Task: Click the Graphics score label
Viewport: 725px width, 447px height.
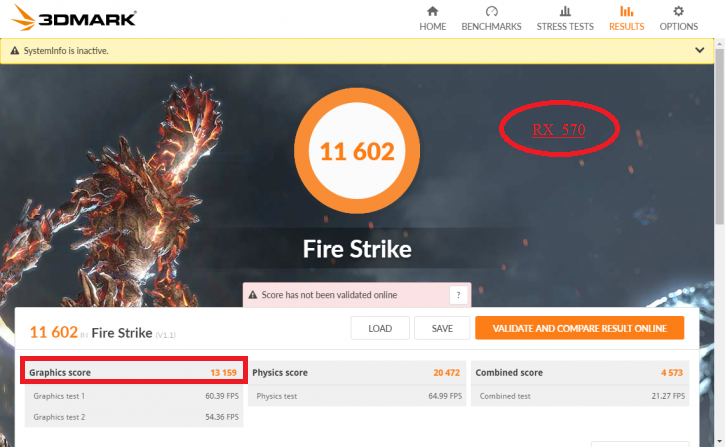Action: tap(60, 373)
